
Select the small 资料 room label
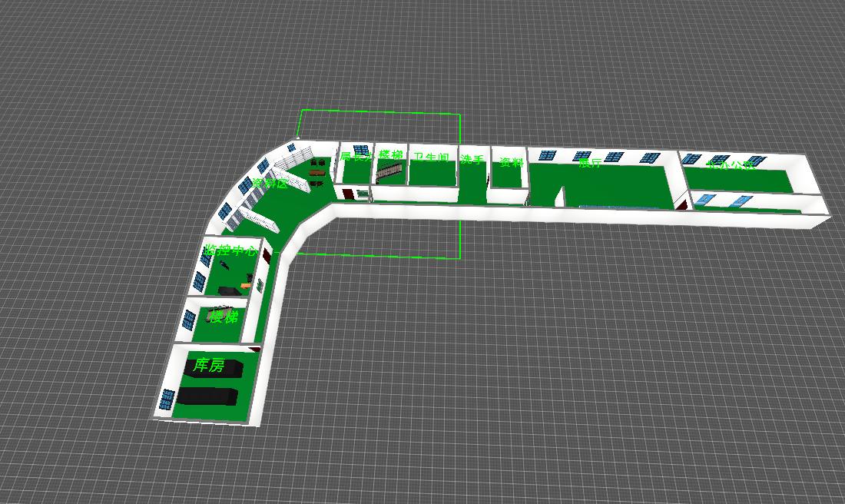511,162
